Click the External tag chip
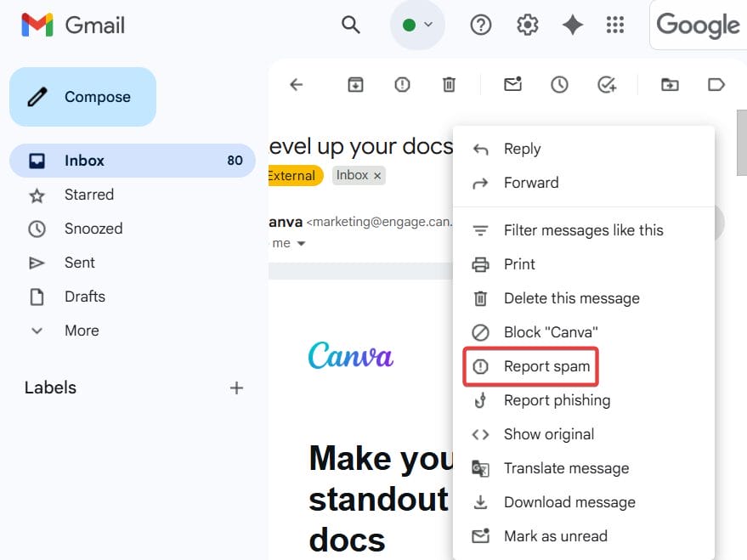 296,176
